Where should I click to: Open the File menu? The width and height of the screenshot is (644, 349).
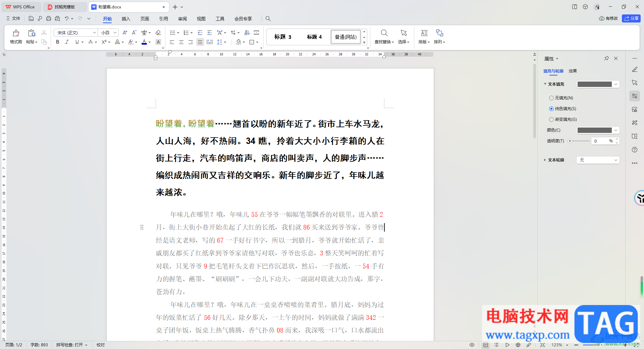(x=13, y=18)
